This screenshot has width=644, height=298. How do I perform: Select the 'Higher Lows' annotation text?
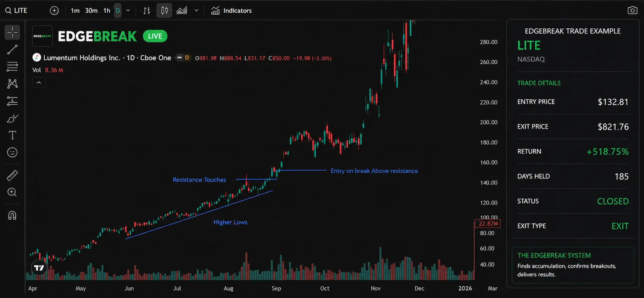click(230, 222)
